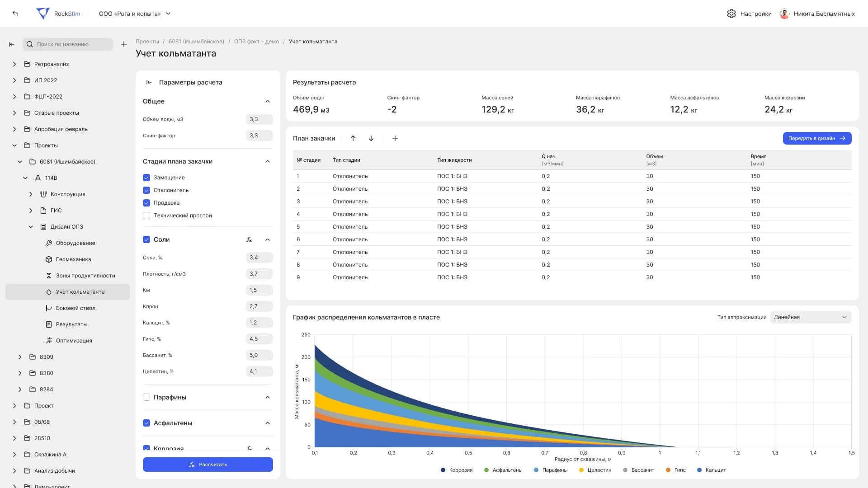Uncheck the Замещение stage checkbox
The height and width of the screenshot is (488, 868).
coord(146,178)
